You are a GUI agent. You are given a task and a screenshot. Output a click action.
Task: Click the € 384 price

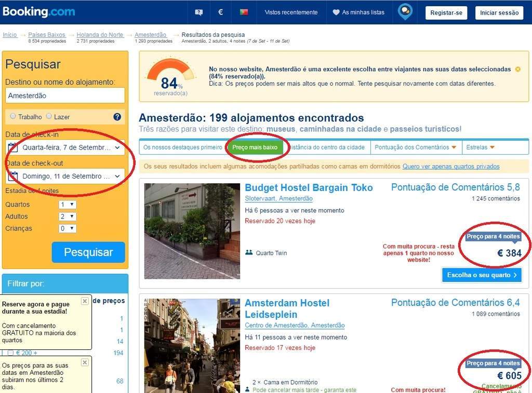tap(509, 253)
